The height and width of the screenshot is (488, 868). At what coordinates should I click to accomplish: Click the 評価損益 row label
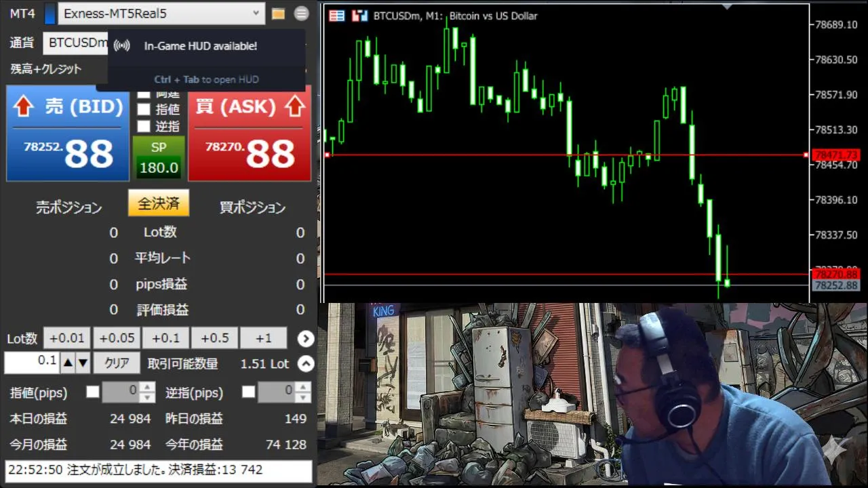(162, 310)
